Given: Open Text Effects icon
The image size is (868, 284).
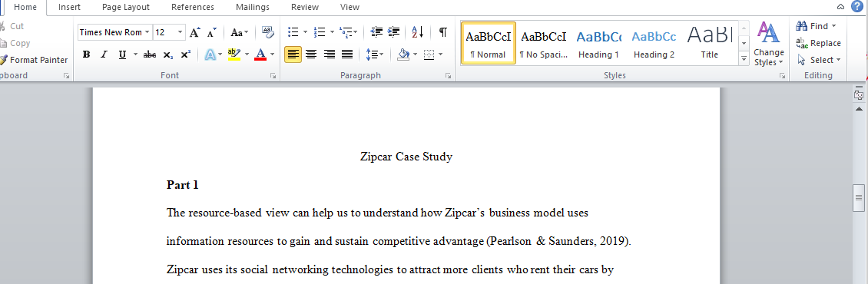Looking at the screenshot, I should point(210,54).
